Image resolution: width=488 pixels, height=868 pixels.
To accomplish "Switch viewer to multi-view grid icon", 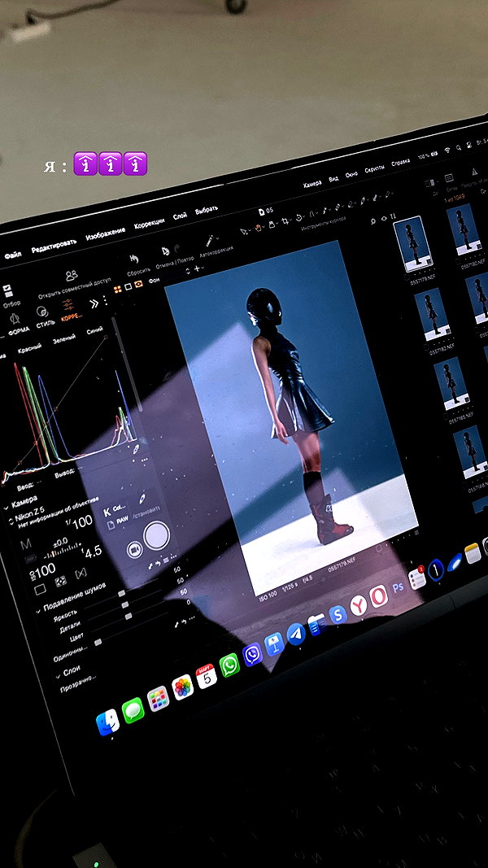I will coord(118,289).
